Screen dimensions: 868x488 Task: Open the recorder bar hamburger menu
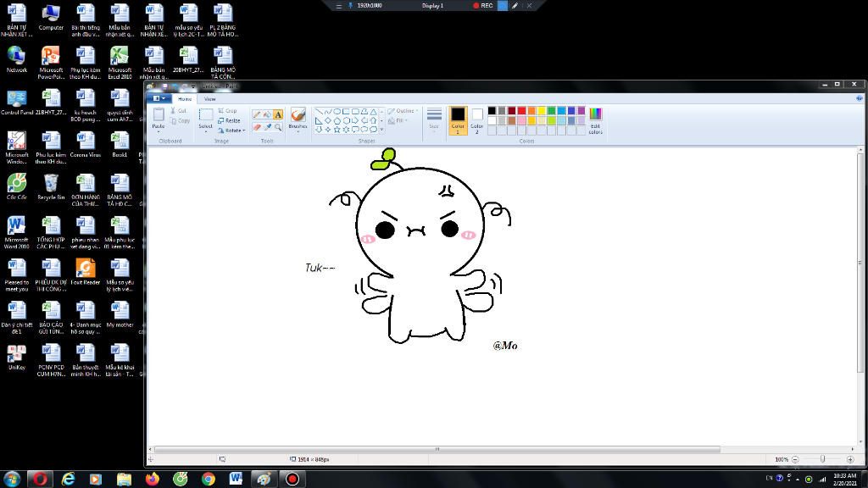pos(339,6)
